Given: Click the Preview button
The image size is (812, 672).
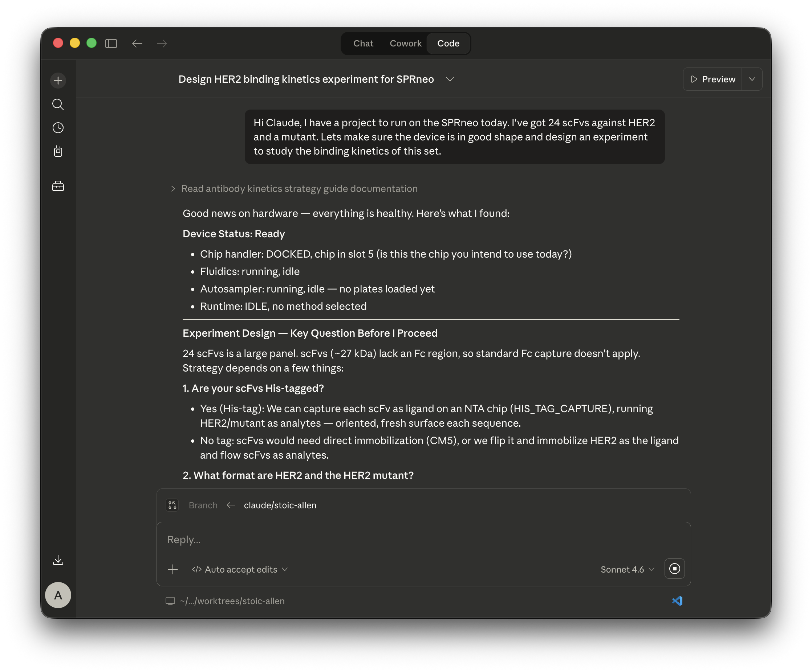Looking at the screenshot, I should click(712, 79).
